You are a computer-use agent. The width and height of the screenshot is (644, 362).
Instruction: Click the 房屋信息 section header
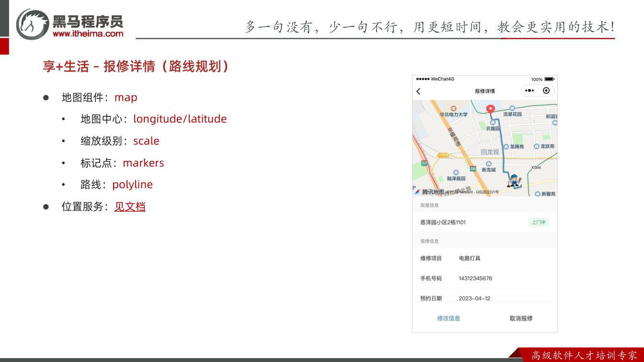pyautogui.click(x=429, y=205)
